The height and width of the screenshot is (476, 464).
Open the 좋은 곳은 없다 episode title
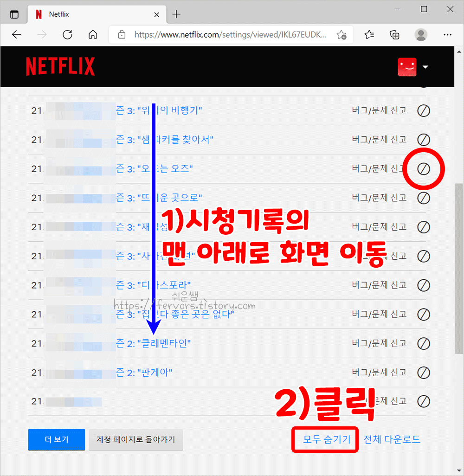(175, 315)
